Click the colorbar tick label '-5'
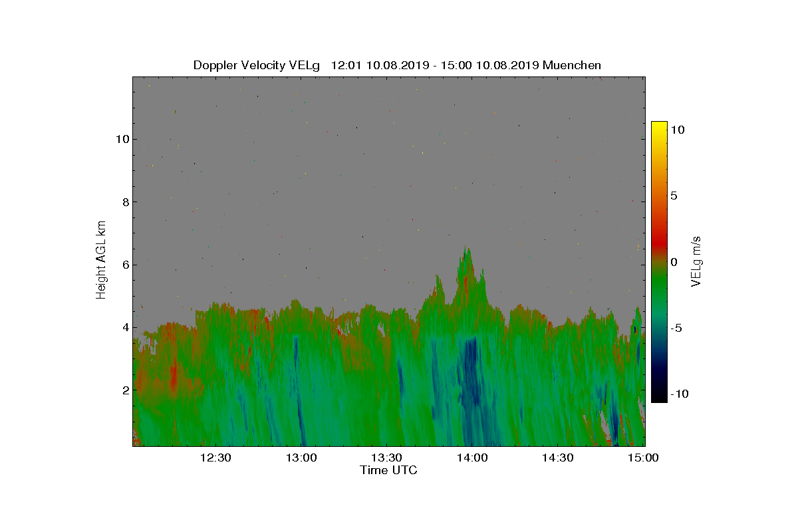 click(x=676, y=328)
